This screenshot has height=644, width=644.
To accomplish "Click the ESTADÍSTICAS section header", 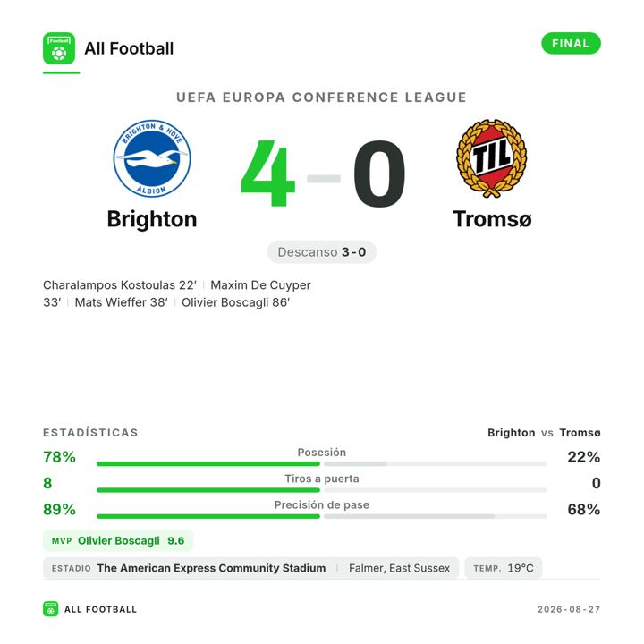I will click(x=90, y=433).
